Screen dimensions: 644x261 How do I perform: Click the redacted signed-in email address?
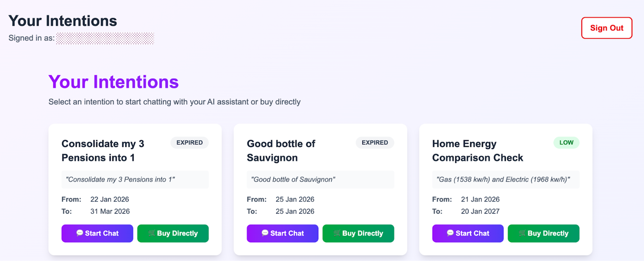pyautogui.click(x=105, y=38)
